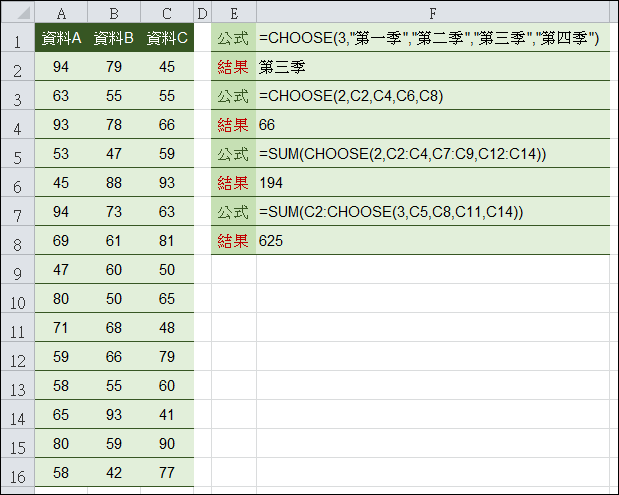Click the 資料A header cell
This screenshot has width=619, height=495.
click(x=61, y=37)
